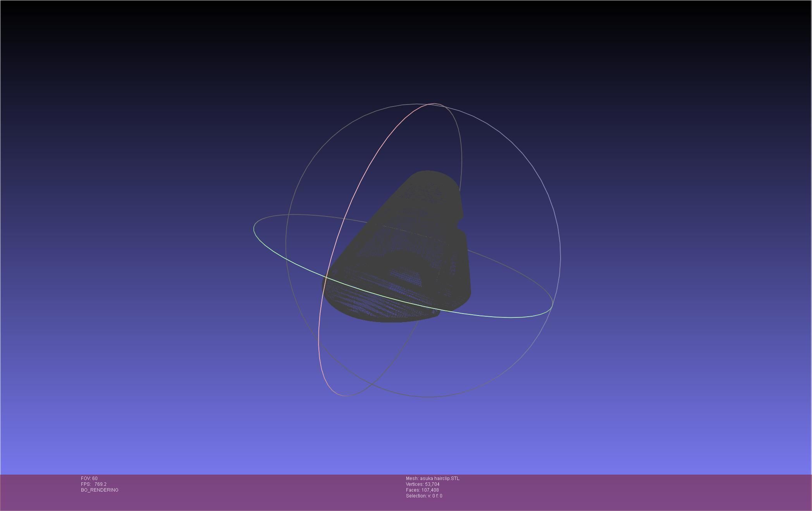The width and height of the screenshot is (812, 511).
Task: Click the Mesh: asuka hairclip.STL label
Action: click(432, 478)
